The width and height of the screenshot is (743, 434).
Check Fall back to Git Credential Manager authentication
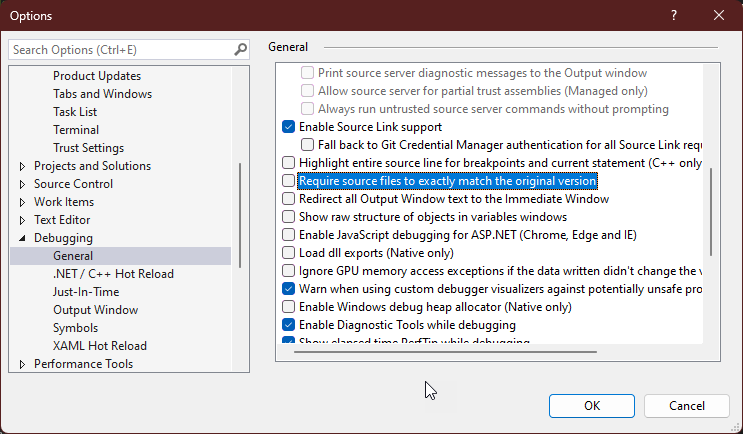pyautogui.click(x=307, y=145)
